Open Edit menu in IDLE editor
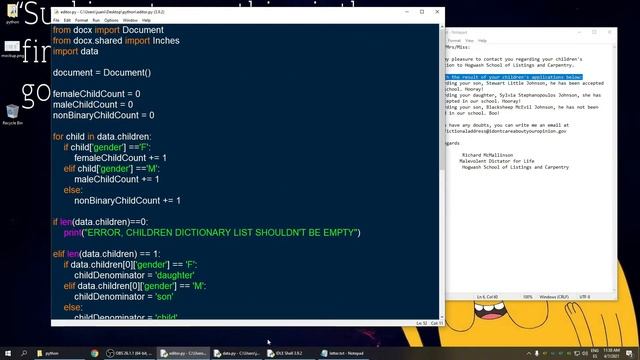Screen dimensions: 640x360 point(67,20)
